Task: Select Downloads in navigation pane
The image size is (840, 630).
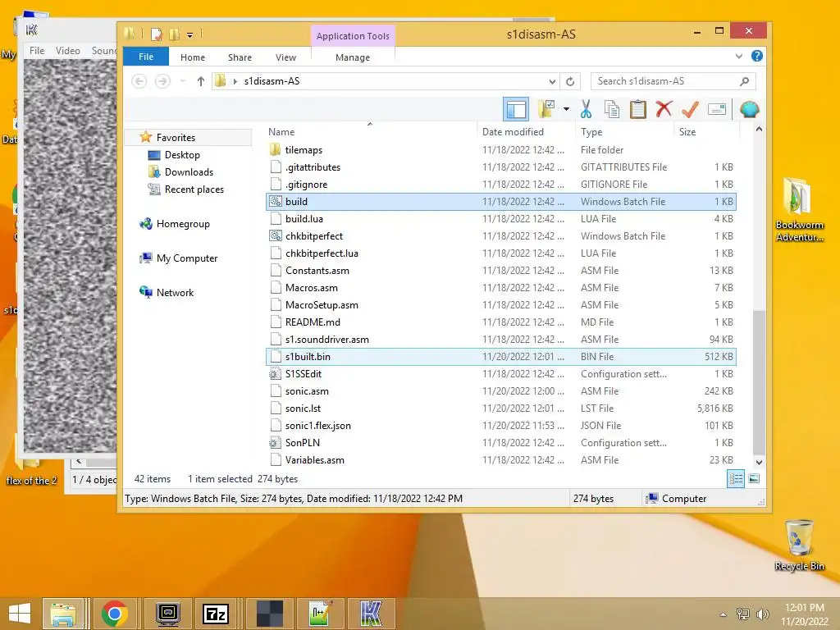Action: tap(189, 172)
